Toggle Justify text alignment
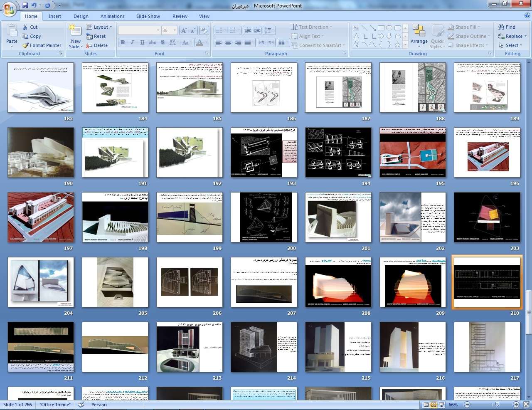This screenshot has height=410, width=532. pos(248,42)
